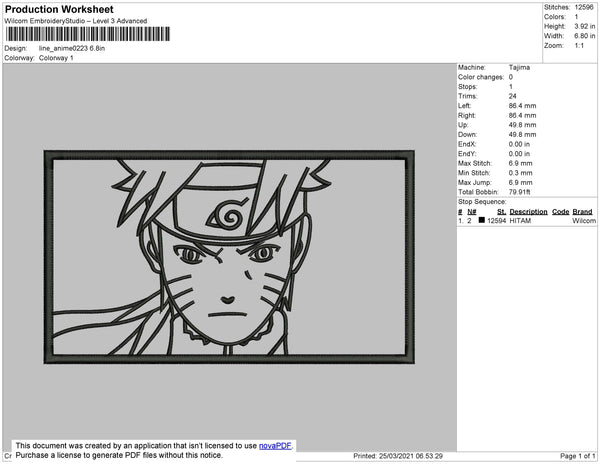Select the Trims value 24
This screenshot has height=464, width=600.
point(512,96)
